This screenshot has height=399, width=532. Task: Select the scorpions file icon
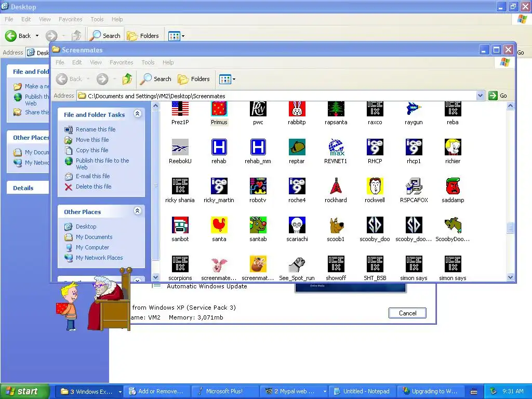coord(180,264)
